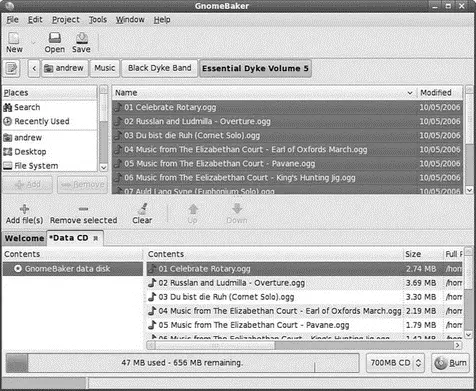Click file list scroll down arrow
476x391 pixels.
(x=469, y=190)
